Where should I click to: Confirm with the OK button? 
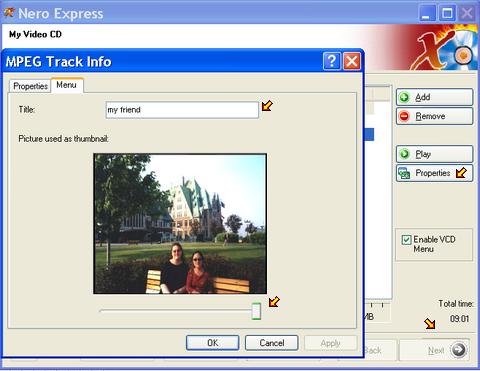213,343
